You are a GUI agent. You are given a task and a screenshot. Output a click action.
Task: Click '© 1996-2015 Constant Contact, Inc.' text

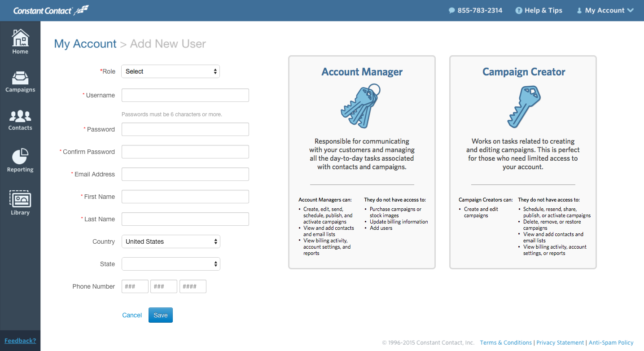click(x=428, y=342)
